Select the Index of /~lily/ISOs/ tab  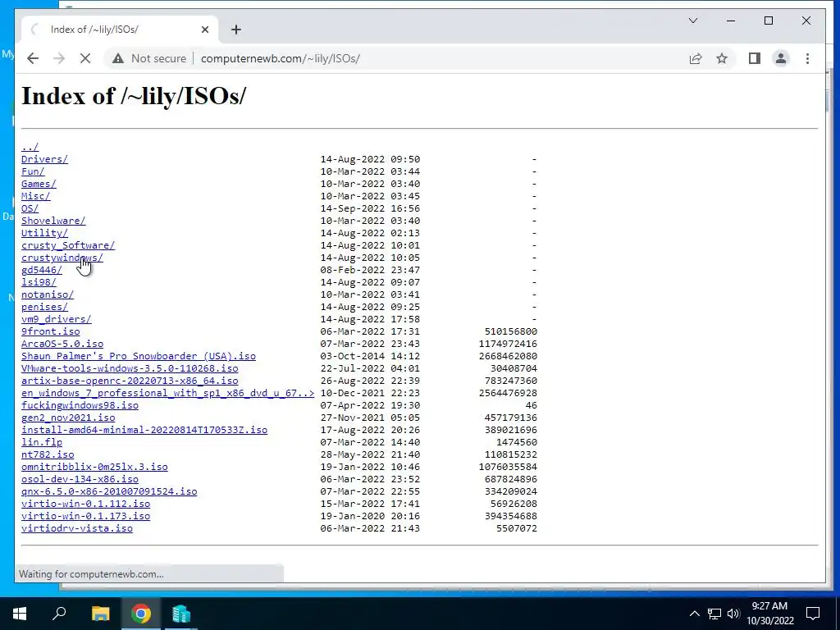pyautogui.click(x=120, y=30)
